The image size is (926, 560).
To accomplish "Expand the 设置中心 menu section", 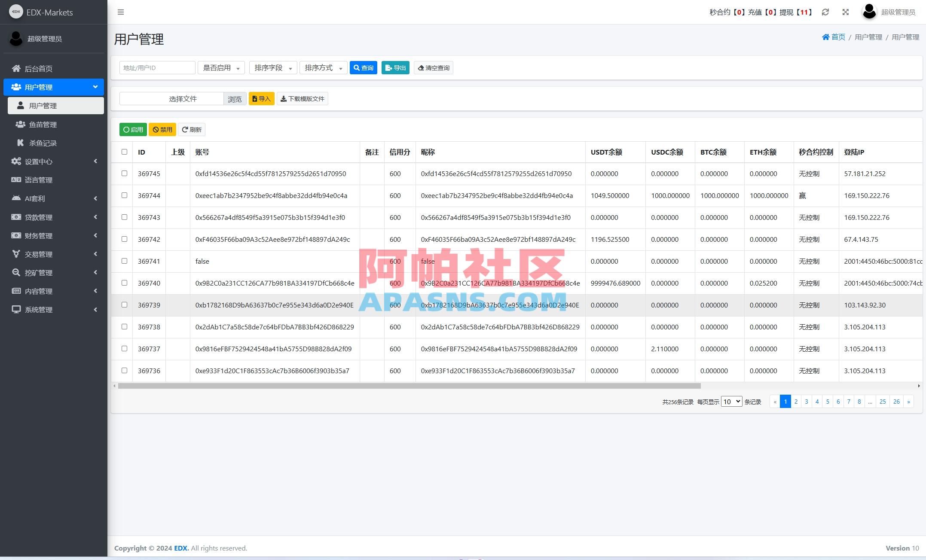I will 38,161.
